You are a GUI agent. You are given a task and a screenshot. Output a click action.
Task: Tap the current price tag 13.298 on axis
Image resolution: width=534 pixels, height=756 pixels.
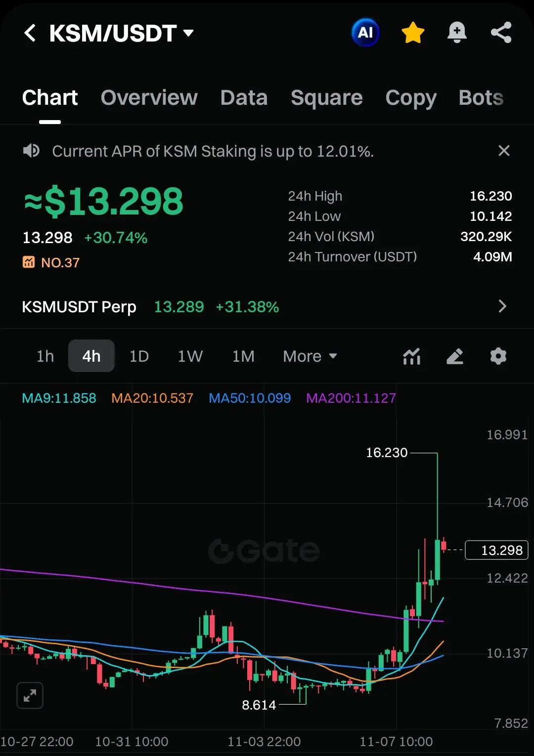point(496,550)
